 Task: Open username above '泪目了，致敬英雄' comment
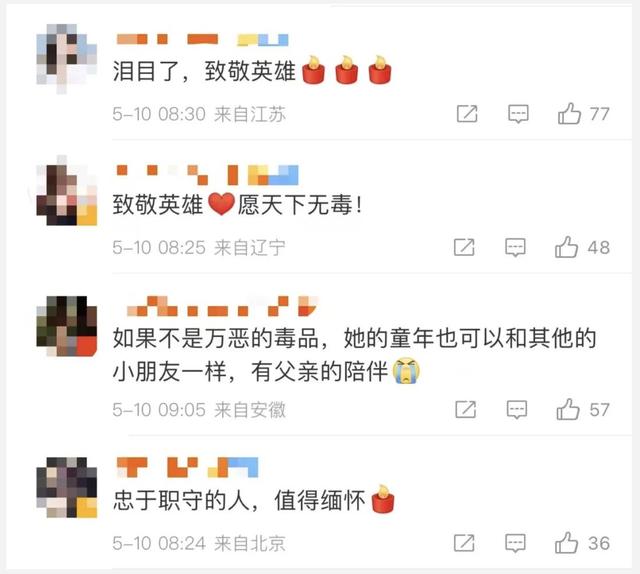pyautogui.click(x=202, y=39)
